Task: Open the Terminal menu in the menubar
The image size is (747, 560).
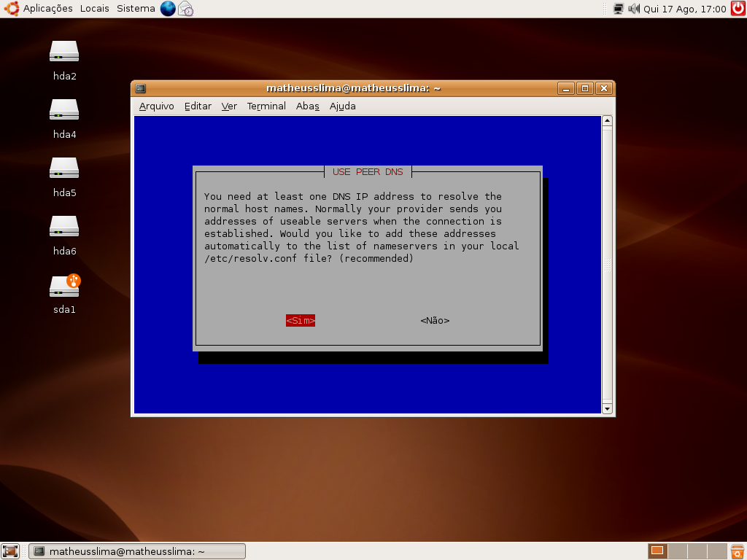Action: 266,106
